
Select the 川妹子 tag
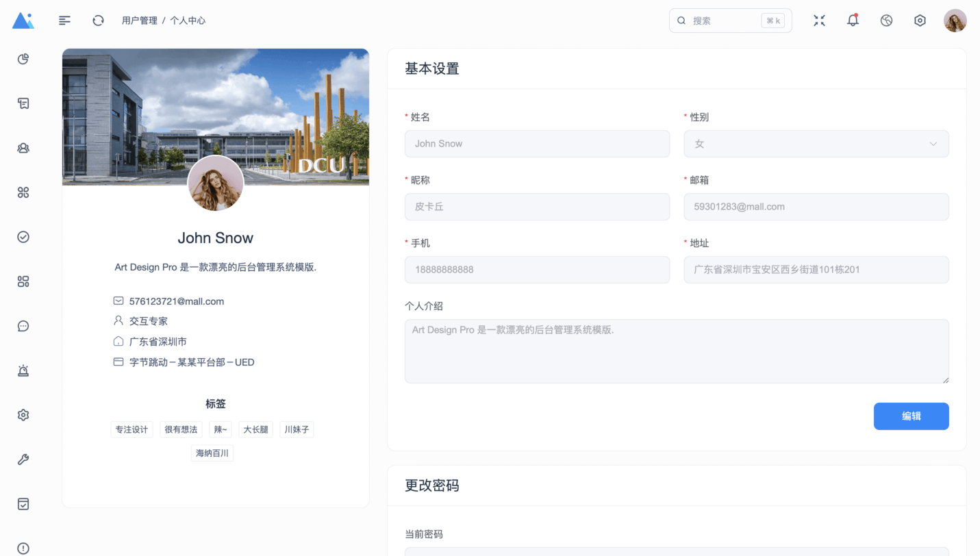[297, 429]
